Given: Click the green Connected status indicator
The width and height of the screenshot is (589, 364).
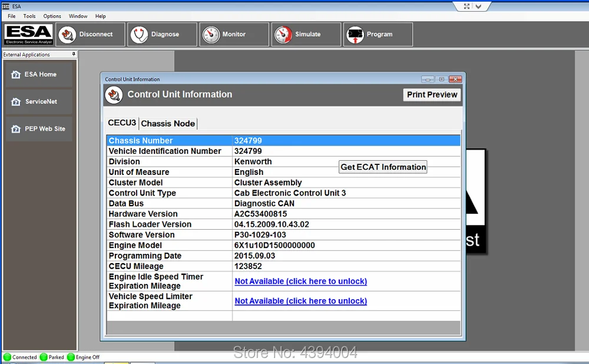Looking at the screenshot, I should tap(7, 357).
